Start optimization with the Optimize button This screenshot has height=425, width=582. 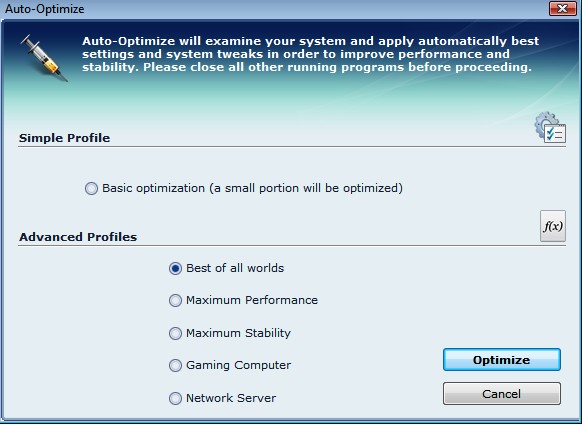point(502,360)
